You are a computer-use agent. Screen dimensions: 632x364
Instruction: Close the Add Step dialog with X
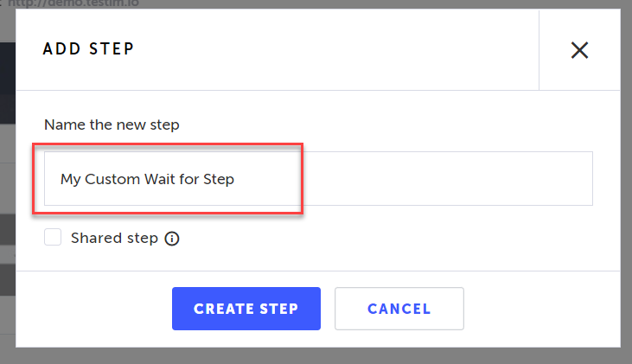tap(579, 50)
